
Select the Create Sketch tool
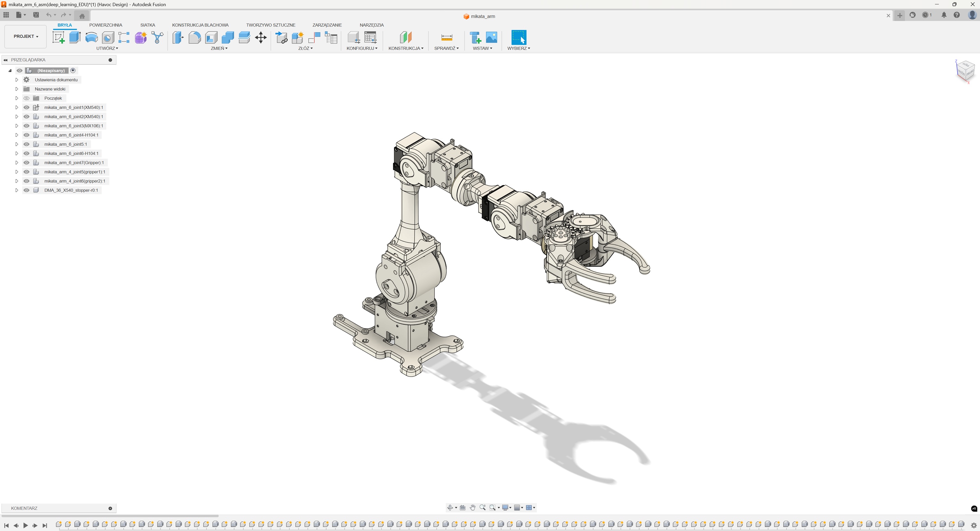click(x=58, y=37)
